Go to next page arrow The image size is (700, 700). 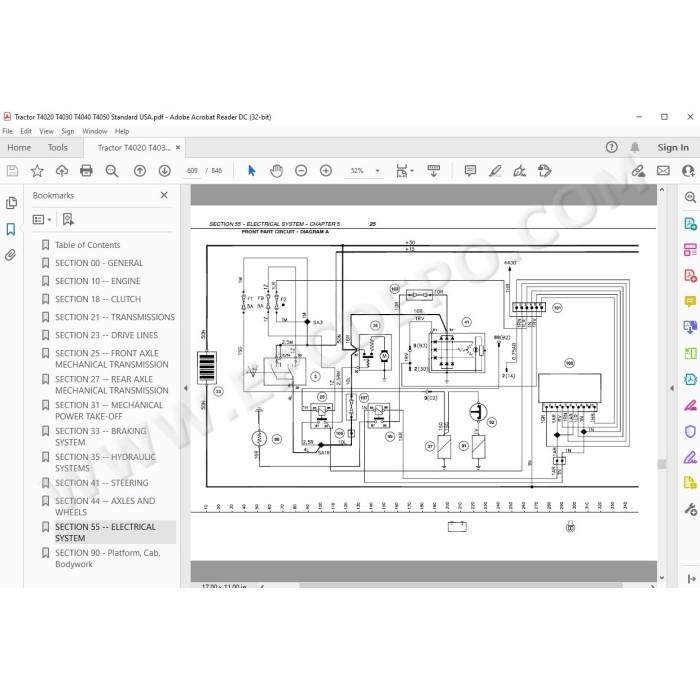(165, 171)
